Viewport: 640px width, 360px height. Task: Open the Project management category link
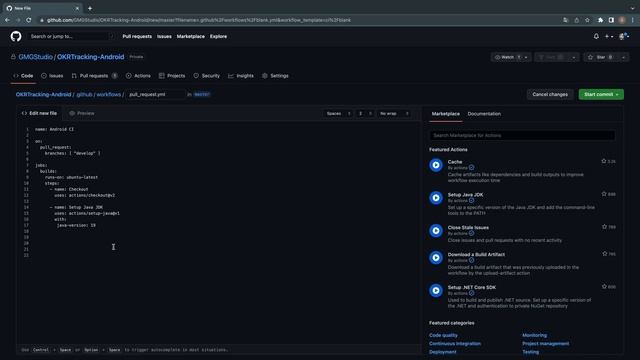point(545,344)
